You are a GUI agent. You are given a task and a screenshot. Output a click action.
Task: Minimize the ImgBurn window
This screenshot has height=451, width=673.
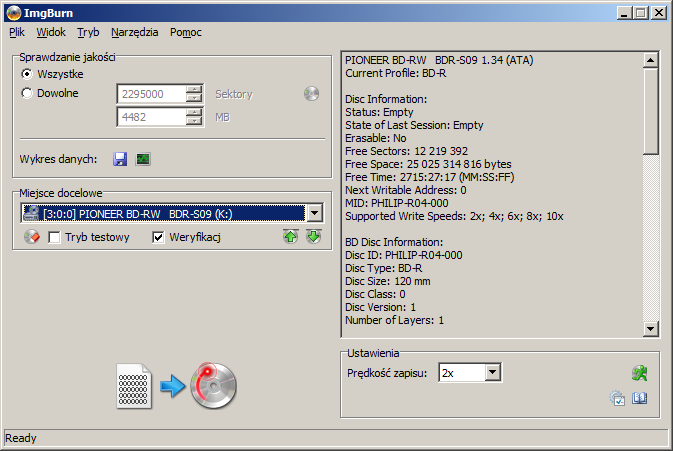(624, 13)
